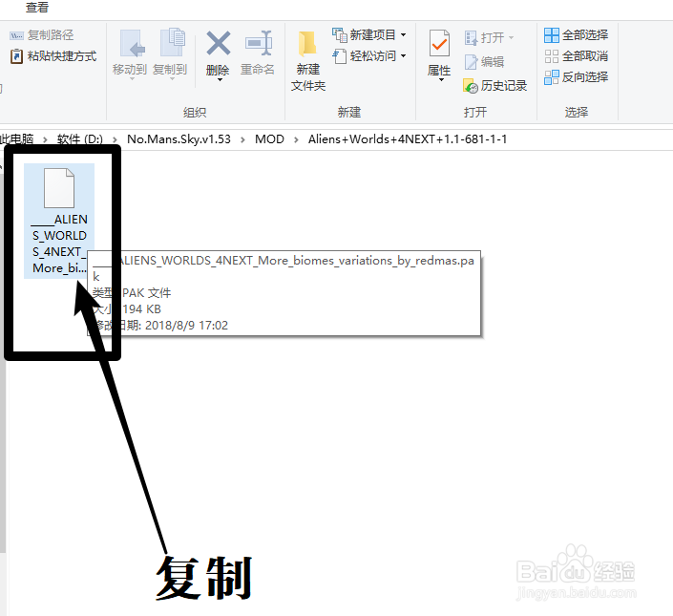The width and height of the screenshot is (673, 616).
Task: Expand New item (新建项目) dropdown arrow
Action: coord(404,34)
